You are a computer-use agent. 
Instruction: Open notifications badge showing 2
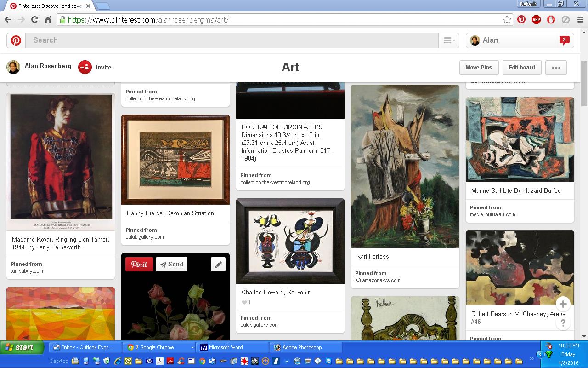(564, 40)
